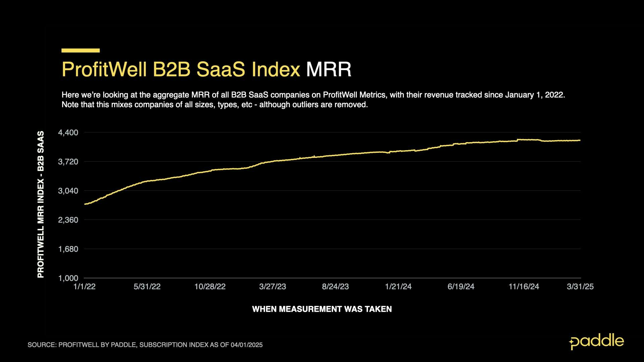Click the 4,400 y-axis label

click(x=68, y=133)
